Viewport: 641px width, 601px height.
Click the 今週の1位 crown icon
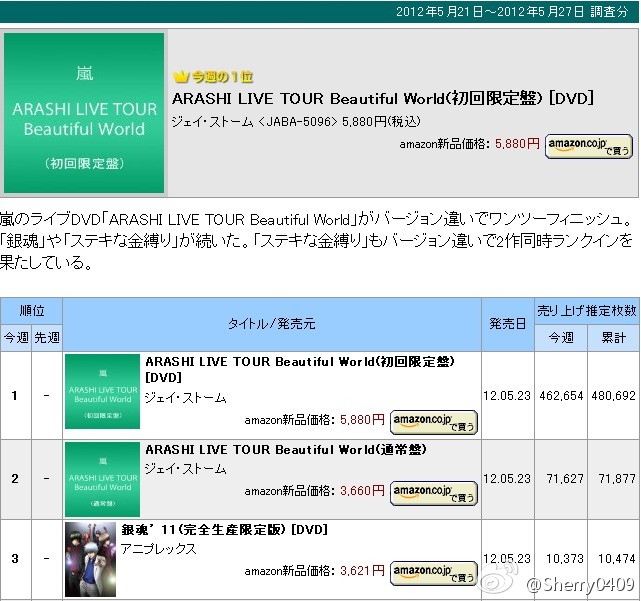[181, 76]
